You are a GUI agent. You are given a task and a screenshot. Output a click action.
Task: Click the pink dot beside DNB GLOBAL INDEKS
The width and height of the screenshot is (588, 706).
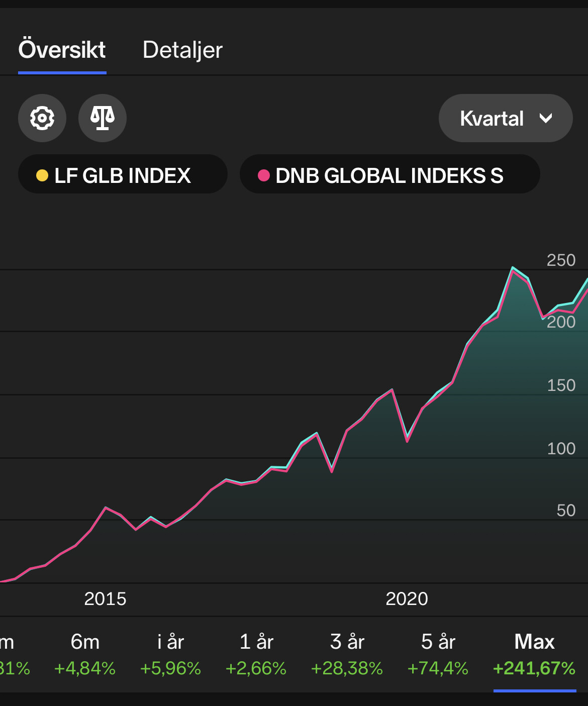(x=264, y=175)
